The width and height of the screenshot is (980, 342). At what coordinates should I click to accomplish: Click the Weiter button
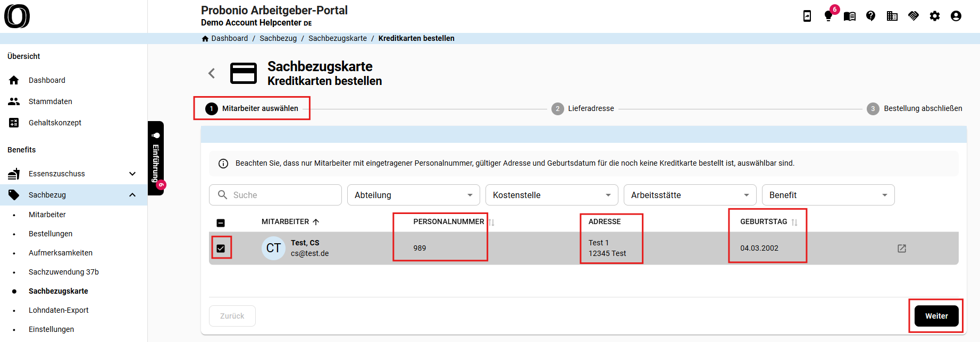(x=936, y=316)
